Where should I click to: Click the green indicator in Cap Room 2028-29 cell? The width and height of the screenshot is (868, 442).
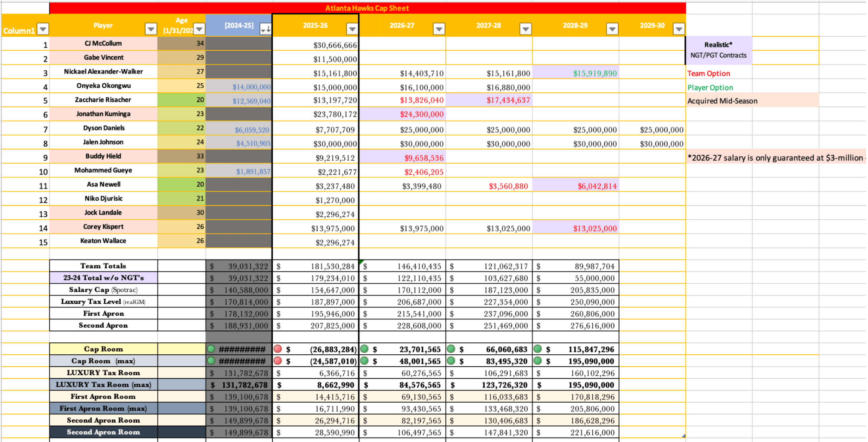538,349
